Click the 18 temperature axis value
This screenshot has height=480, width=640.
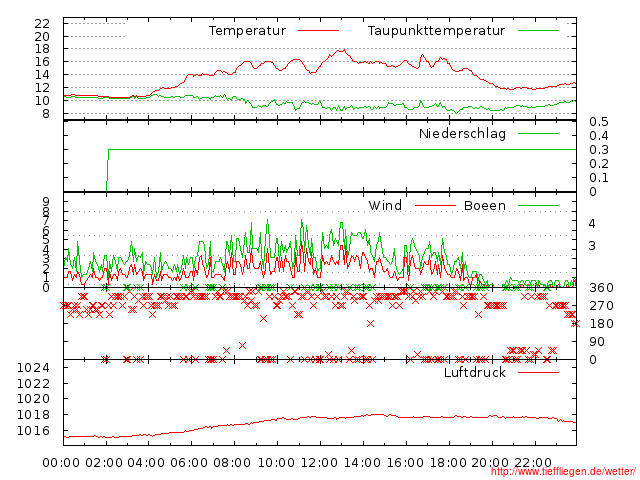(42, 49)
